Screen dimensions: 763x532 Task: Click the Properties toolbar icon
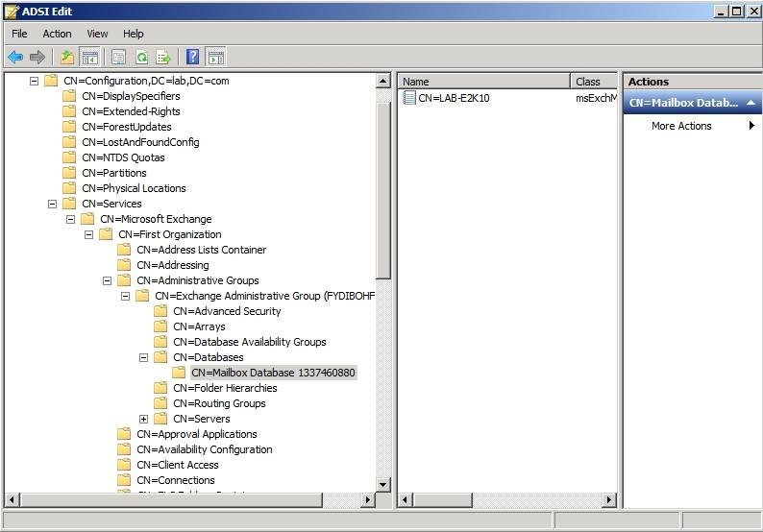(119, 58)
